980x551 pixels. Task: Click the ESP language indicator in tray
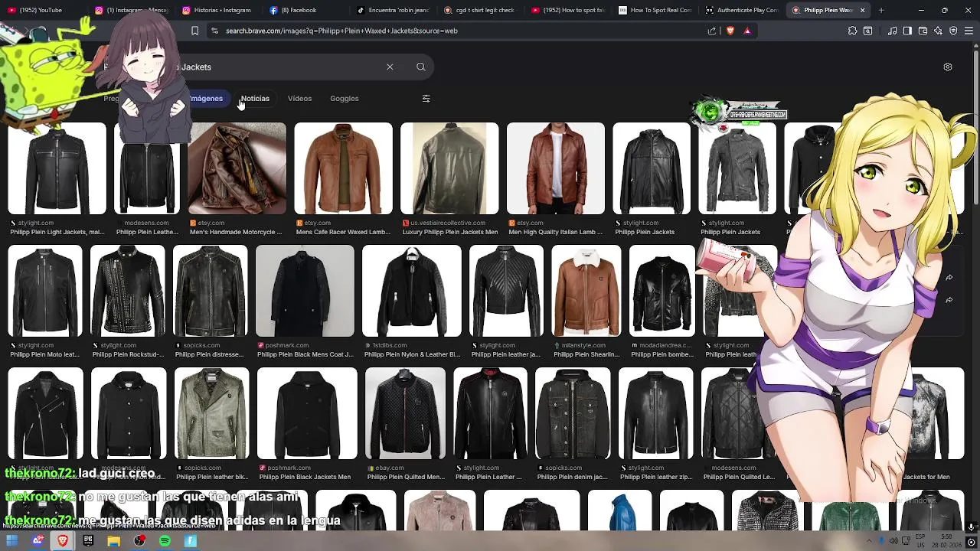(x=921, y=541)
